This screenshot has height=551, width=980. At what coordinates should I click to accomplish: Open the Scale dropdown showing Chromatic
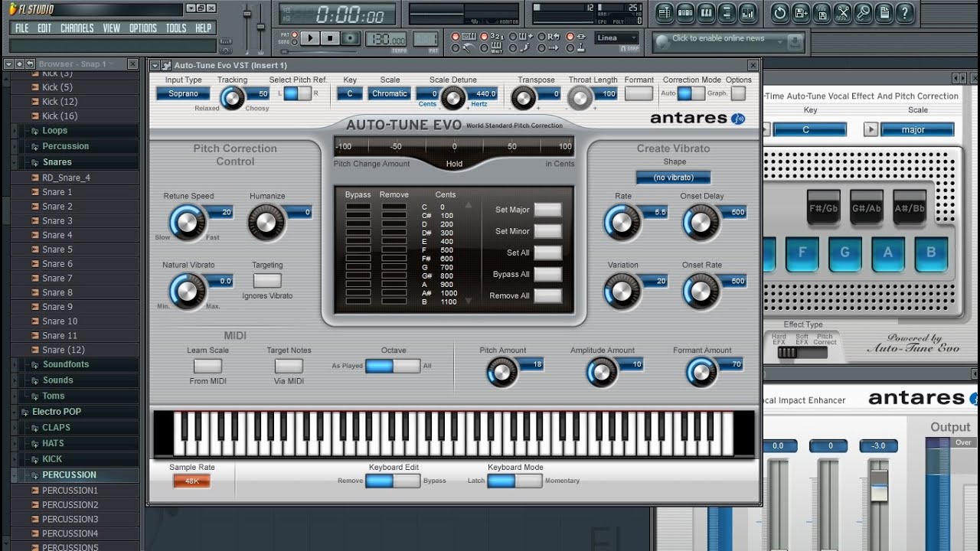click(x=390, y=93)
